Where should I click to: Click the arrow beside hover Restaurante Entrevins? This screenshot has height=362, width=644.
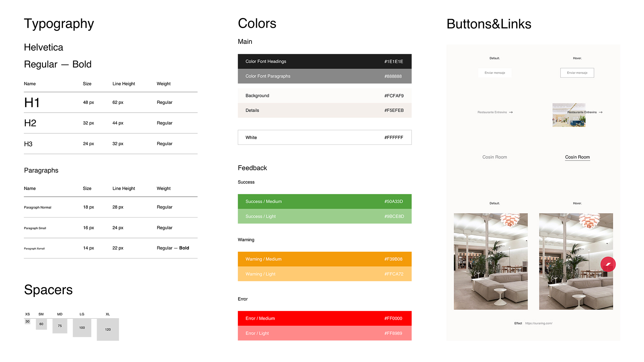click(x=600, y=112)
